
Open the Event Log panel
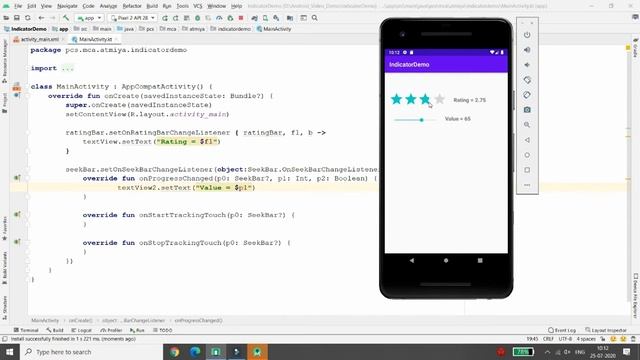562,330
